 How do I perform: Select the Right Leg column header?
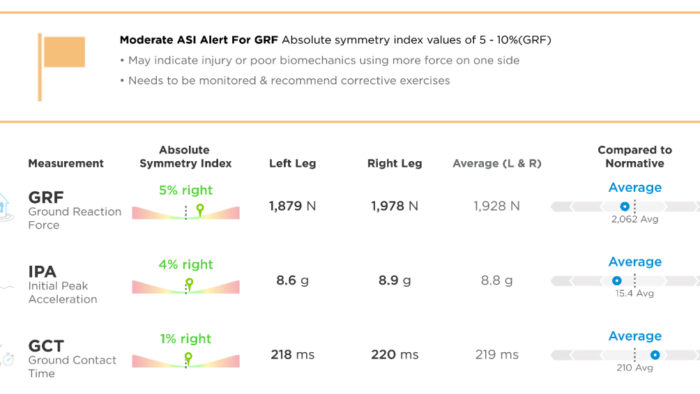click(395, 163)
